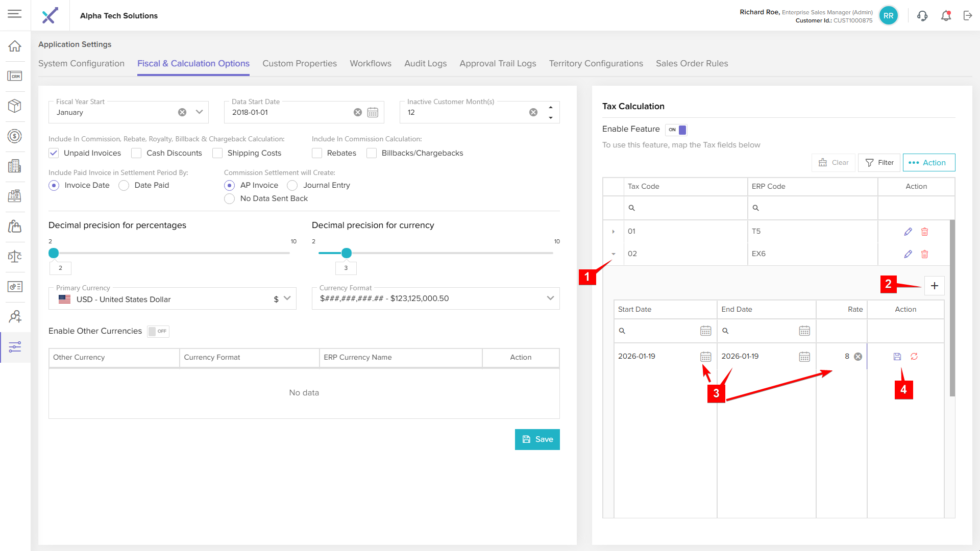Open the Workflows tab

point(370,64)
